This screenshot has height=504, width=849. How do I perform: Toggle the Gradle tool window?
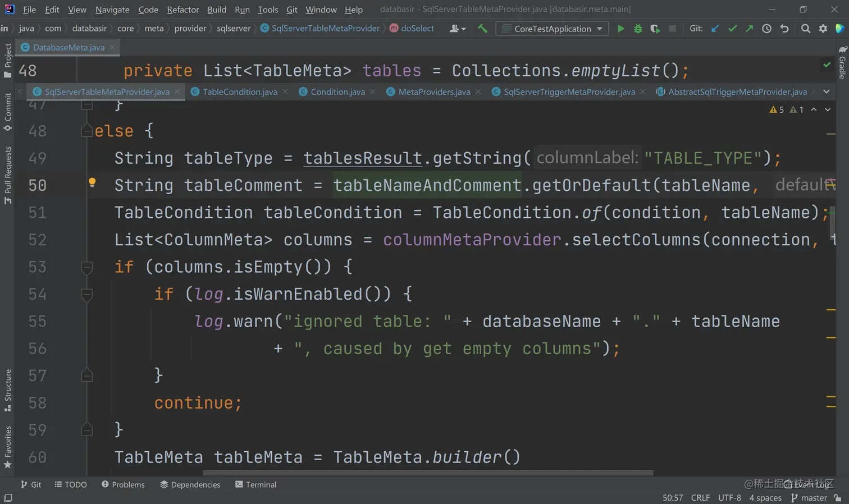click(842, 62)
